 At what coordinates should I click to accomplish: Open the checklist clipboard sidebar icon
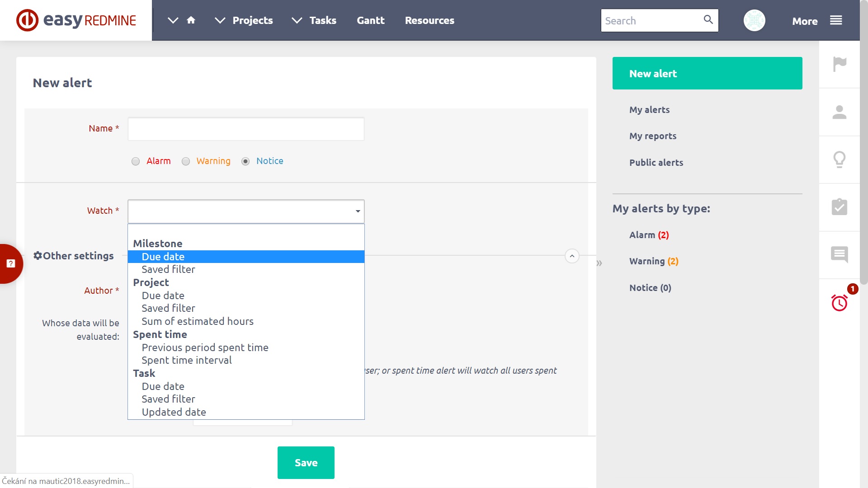840,207
